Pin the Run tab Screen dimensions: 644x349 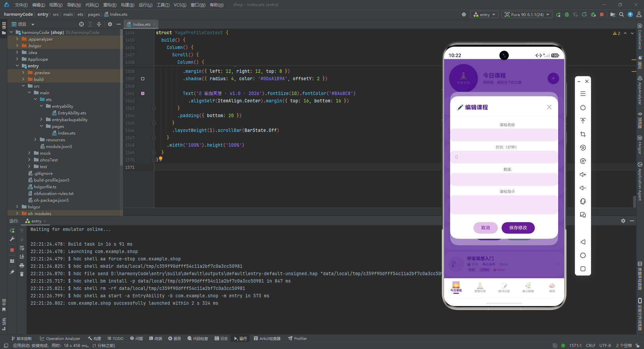pos(12,272)
